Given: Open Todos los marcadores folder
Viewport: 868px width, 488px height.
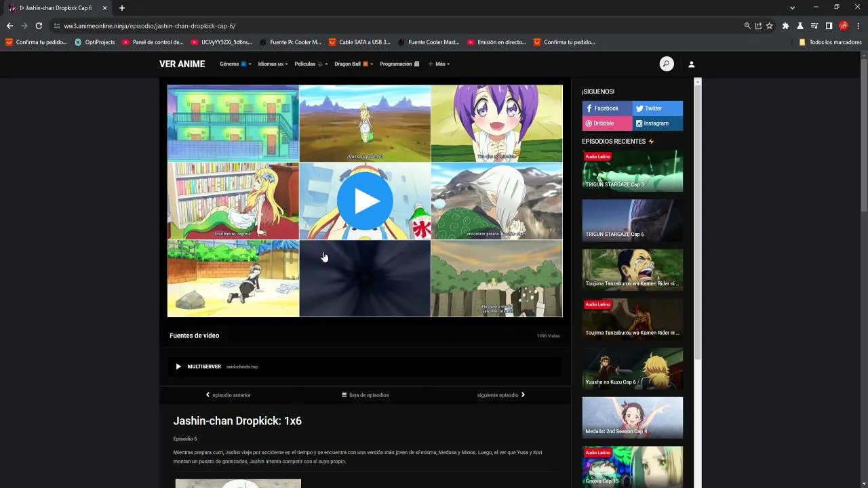Looking at the screenshot, I should pos(830,42).
